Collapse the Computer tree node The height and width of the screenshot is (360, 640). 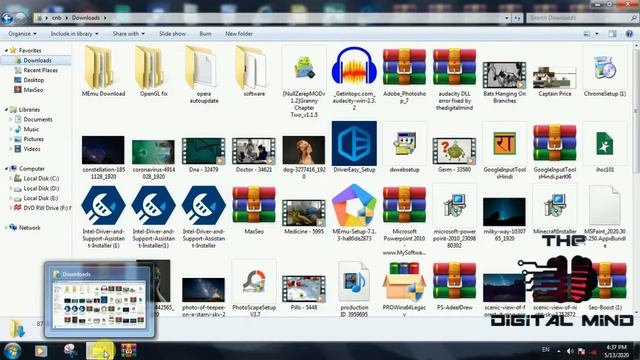(x=6, y=169)
